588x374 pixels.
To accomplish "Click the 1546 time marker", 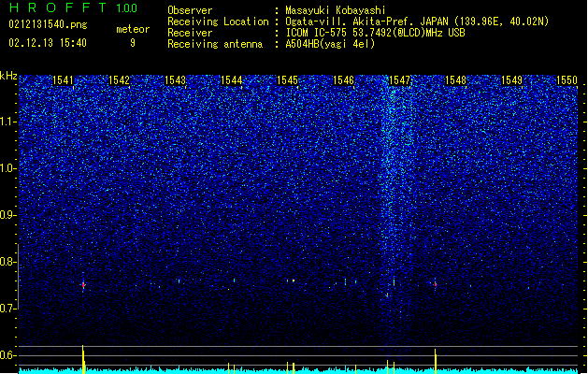I will tap(343, 80).
